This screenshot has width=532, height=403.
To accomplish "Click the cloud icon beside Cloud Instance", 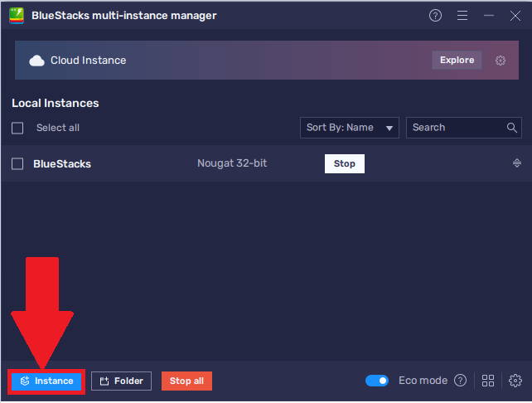I will coord(36,61).
